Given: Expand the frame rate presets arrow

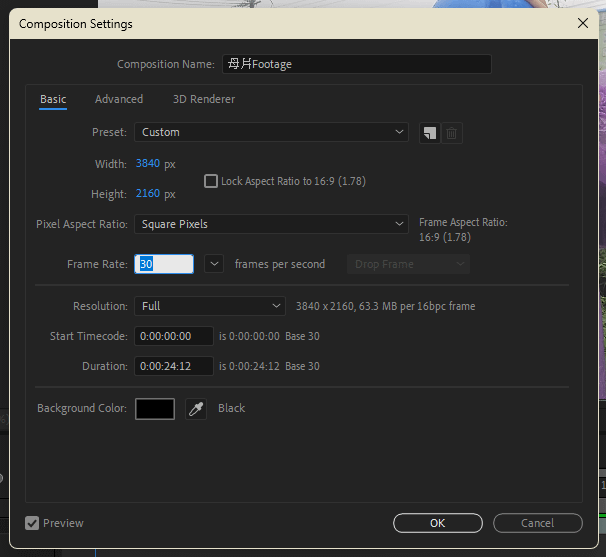Looking at the screenshot, I should point(213,264).
